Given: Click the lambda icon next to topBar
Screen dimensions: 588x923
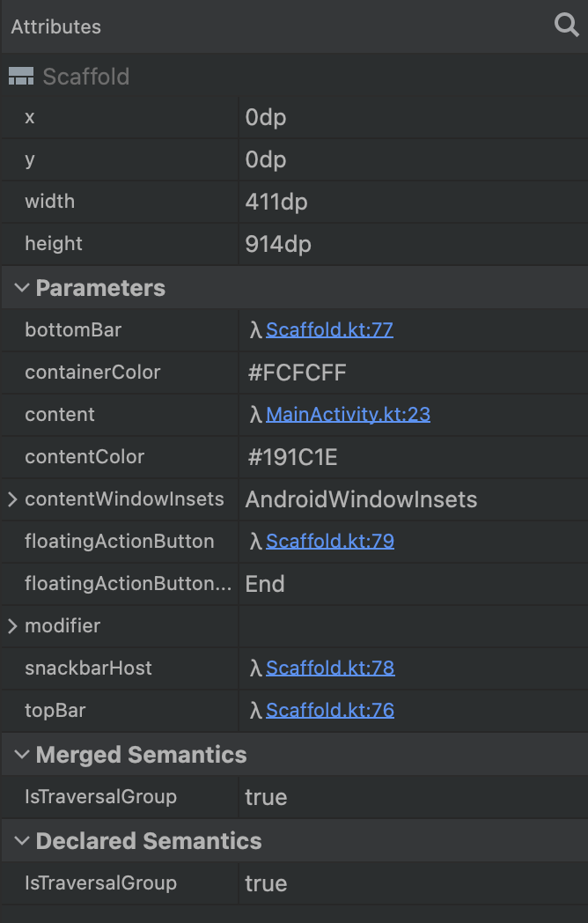Looking at the screenshot, I should 256,710.
